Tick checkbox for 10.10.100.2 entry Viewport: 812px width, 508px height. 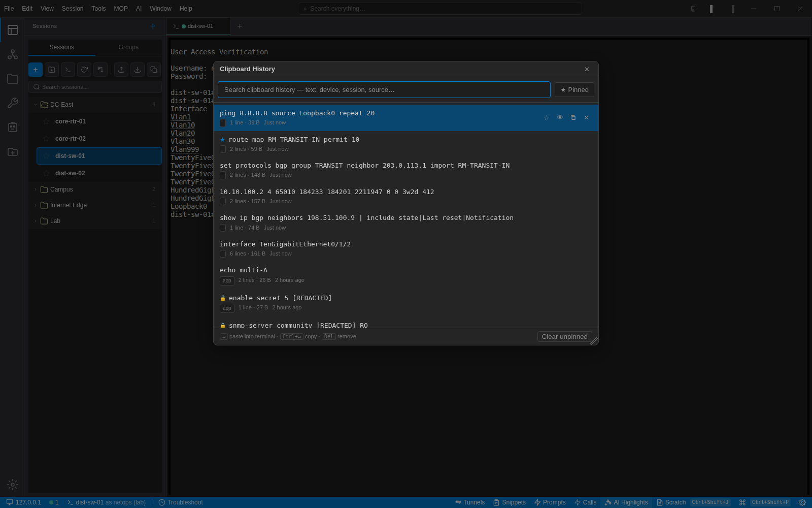(x=223, y=202)
